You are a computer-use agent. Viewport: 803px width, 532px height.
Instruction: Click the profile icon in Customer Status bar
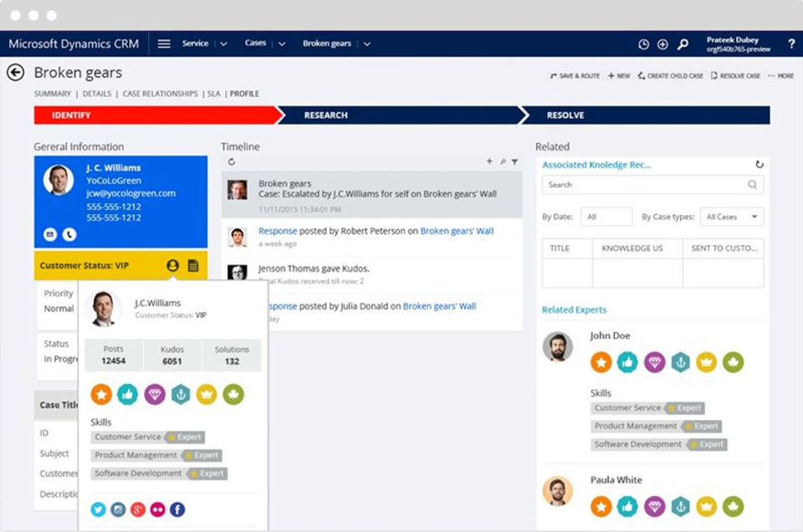[x=172, y=265]
